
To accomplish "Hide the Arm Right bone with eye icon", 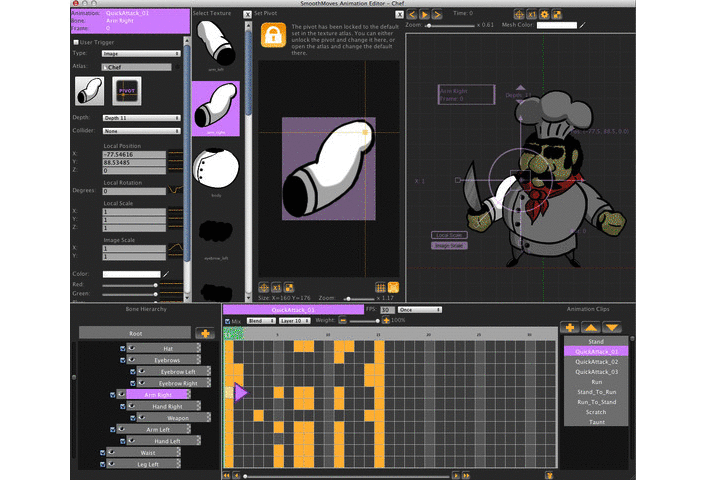I will (x=122, y=394).
